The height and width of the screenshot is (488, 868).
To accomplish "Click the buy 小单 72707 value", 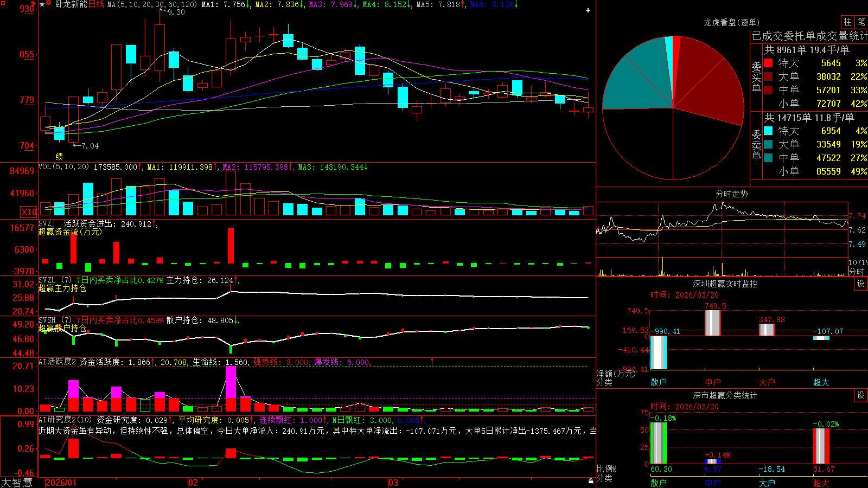I will point(828,104).
